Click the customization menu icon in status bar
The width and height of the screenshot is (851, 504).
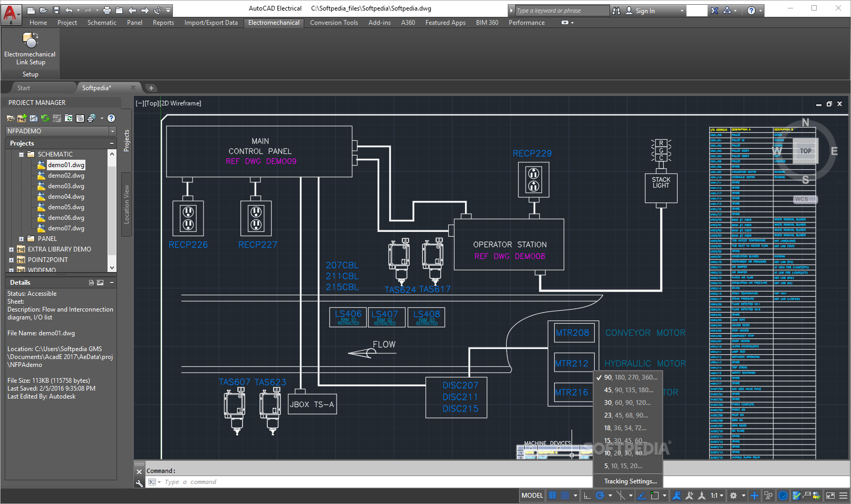[x=843, y=496]
